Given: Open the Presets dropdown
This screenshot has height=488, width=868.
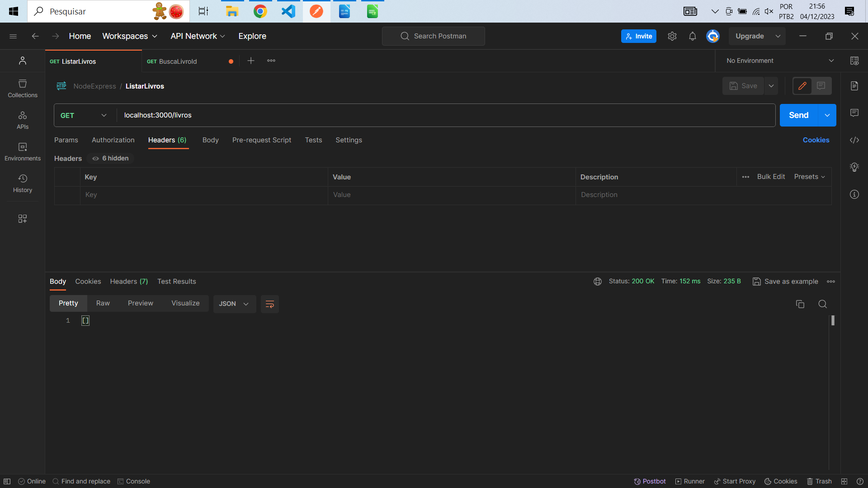Looking at the screenshot, I should [810, 177].
